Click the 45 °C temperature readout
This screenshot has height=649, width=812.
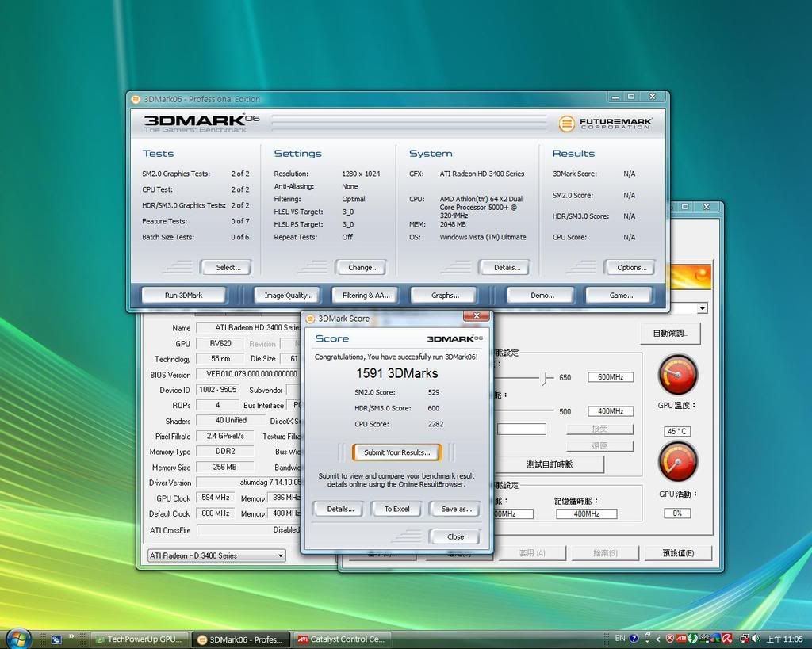[677, 432]
